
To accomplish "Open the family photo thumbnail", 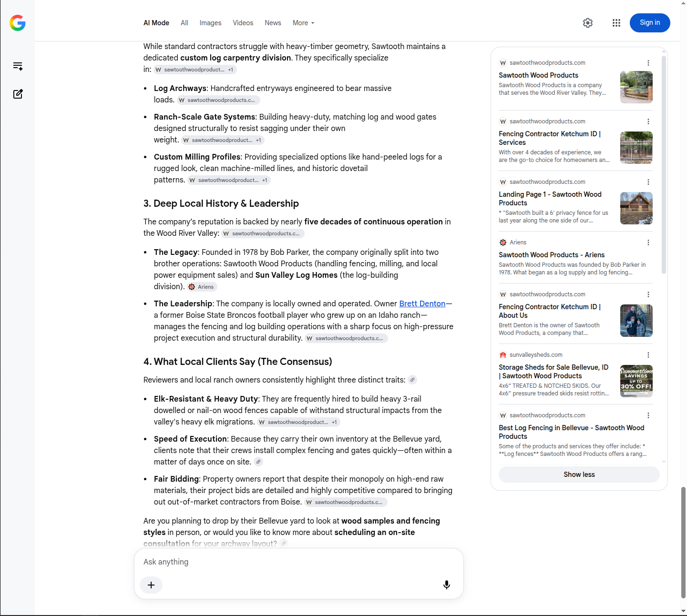I will click(x=636, y=321).
